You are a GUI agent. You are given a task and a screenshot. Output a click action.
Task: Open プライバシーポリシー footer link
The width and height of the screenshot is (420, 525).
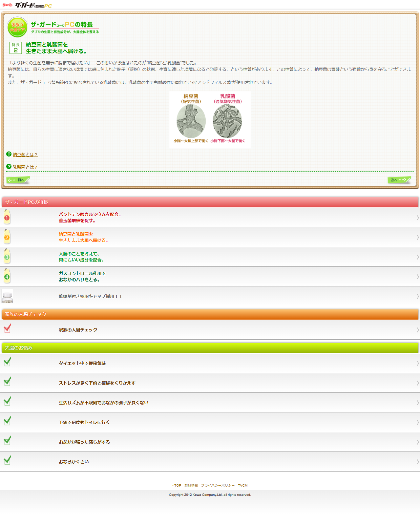[x=218, y=486]
